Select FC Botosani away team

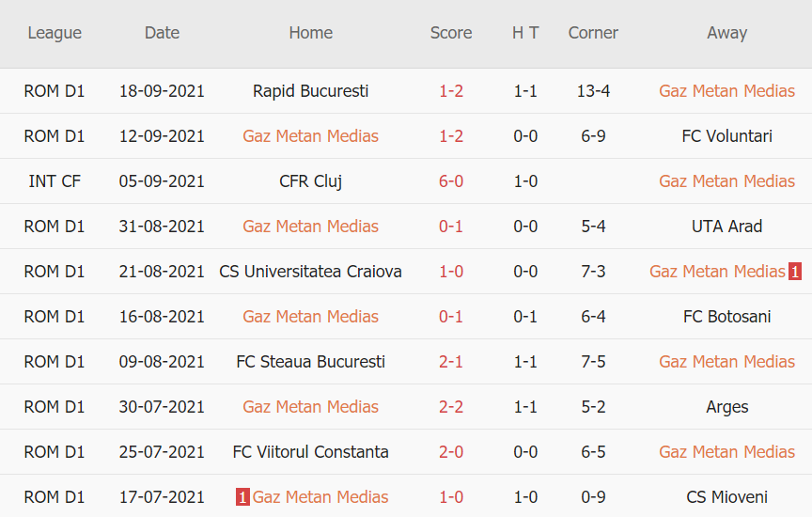(726, 317)
